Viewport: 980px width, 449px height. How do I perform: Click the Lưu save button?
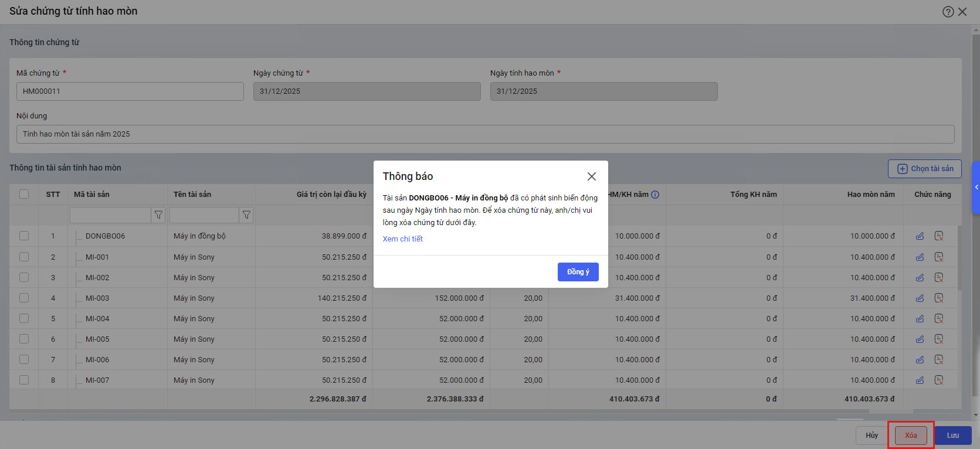(x=952, y=436)
